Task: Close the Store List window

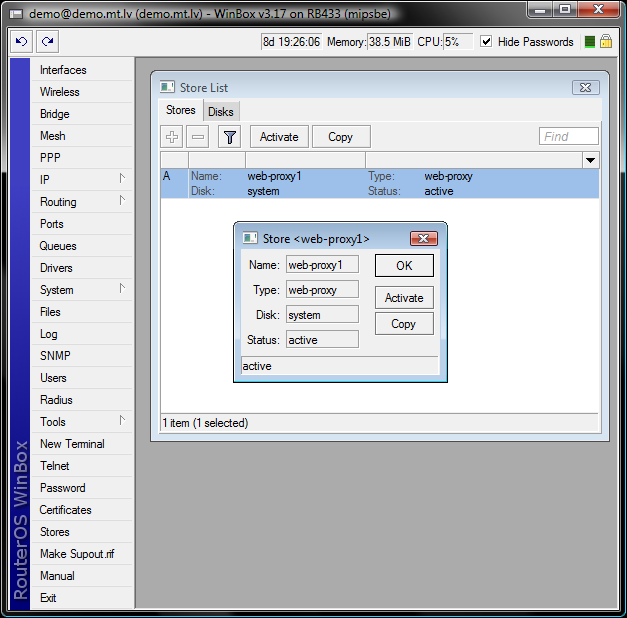Action: click(585, 88)
